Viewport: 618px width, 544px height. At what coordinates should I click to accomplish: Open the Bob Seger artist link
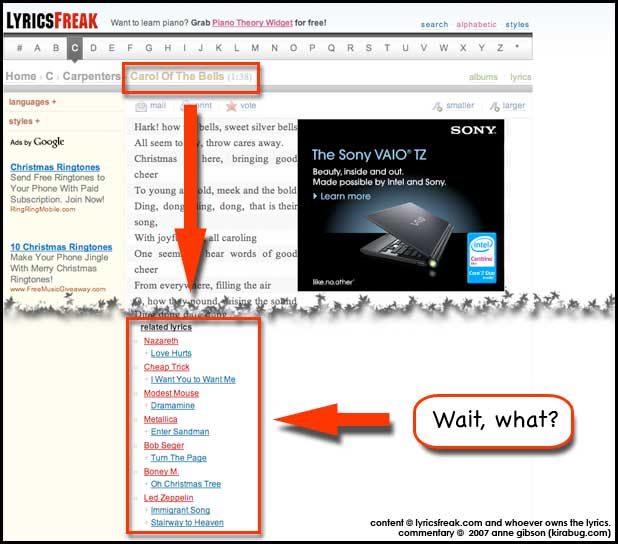(x=164, y=445)
